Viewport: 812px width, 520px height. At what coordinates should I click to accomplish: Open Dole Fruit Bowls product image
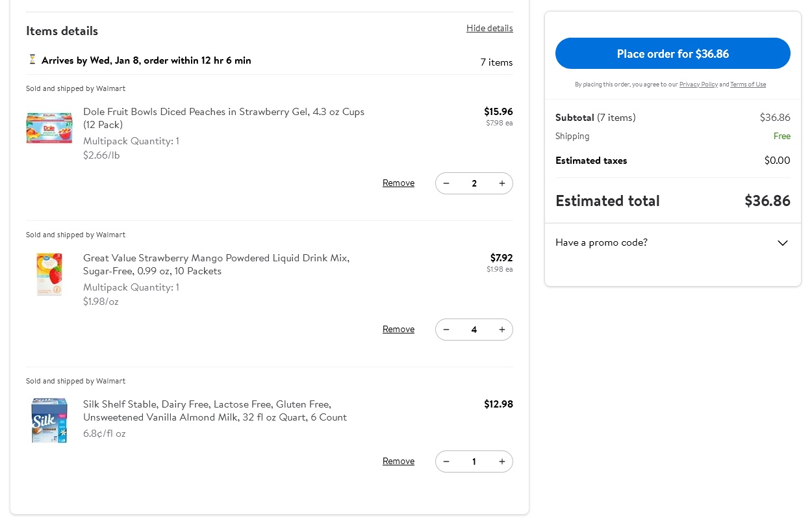[49, 128]
